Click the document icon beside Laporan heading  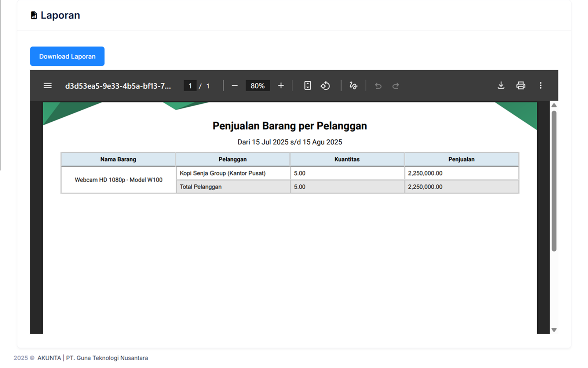point(33,15)
